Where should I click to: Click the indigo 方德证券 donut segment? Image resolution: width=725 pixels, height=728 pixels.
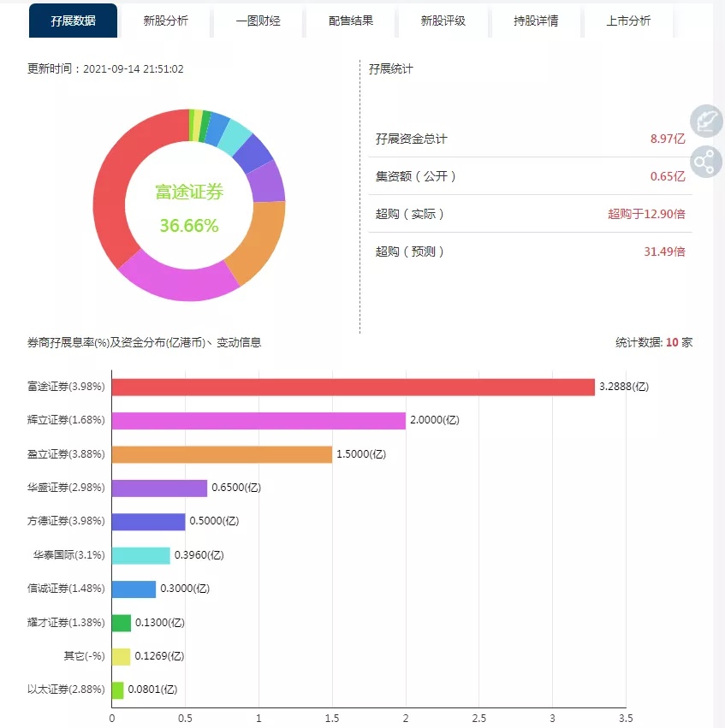pos(254,153)
